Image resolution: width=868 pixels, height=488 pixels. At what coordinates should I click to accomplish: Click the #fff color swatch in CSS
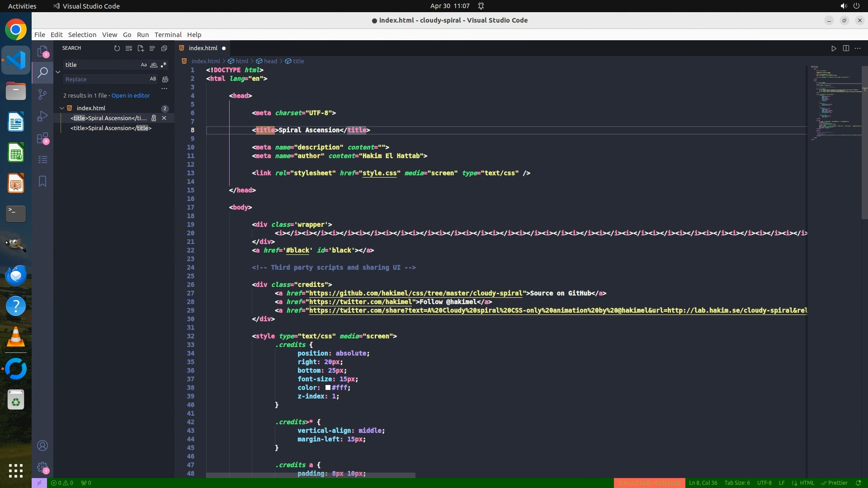328,388
